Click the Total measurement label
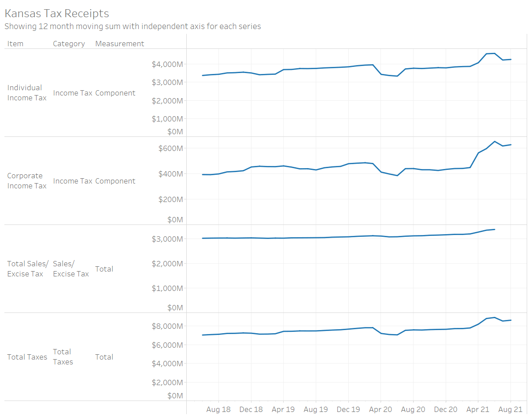Screen dimensions: 532x419 tap(104, 269)
